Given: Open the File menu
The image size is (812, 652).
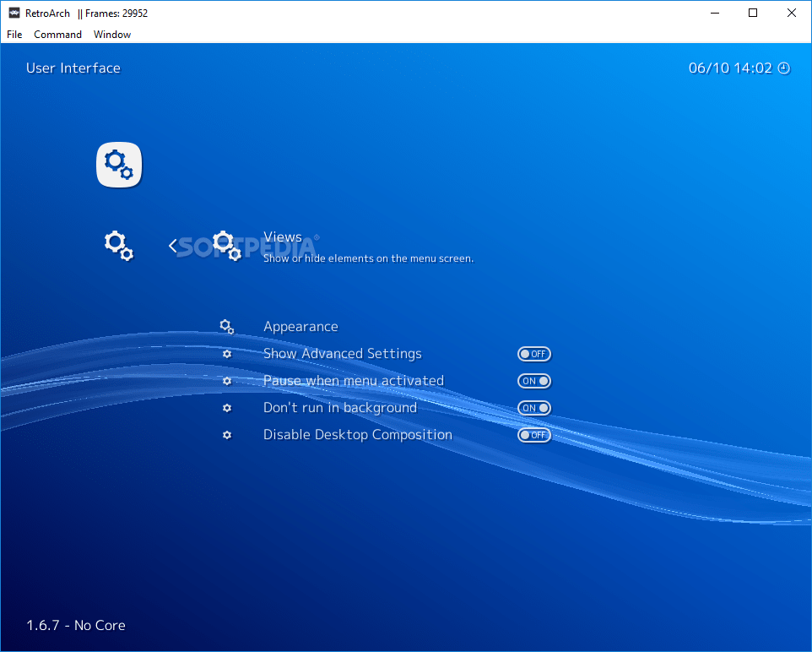Looking at the screenshot, I should (x=14, y=35).
